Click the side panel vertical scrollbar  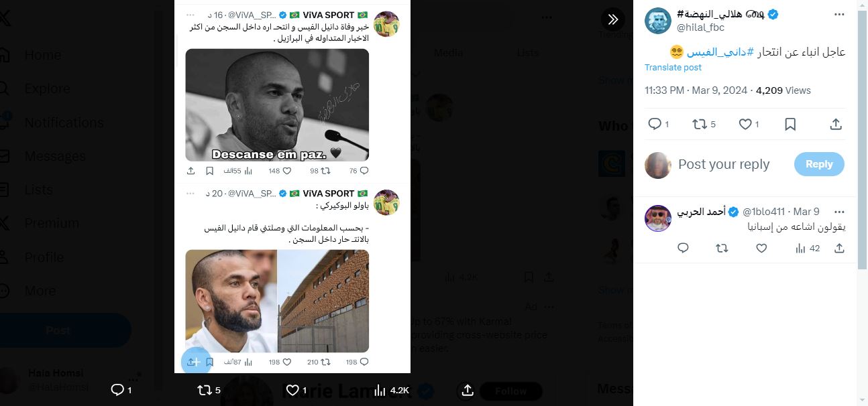(862, 134)
